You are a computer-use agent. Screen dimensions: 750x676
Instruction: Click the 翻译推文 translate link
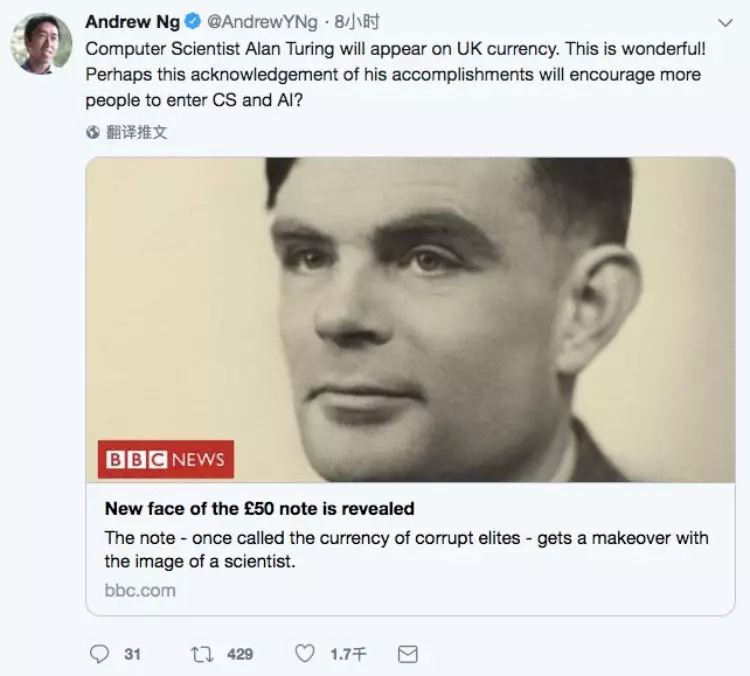[137, 131]
